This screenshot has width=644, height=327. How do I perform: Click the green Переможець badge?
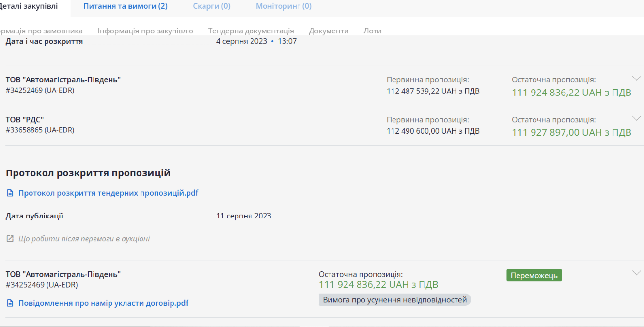[534, 275]
